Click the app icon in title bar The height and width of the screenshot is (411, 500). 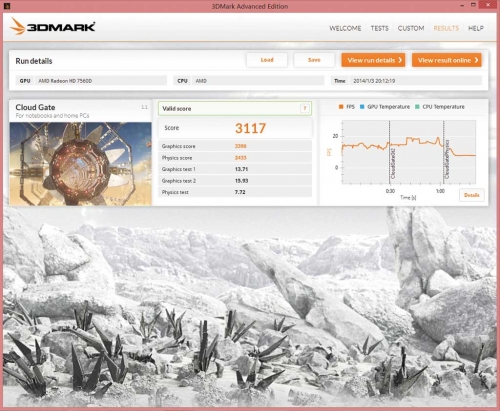click(7, 6)
